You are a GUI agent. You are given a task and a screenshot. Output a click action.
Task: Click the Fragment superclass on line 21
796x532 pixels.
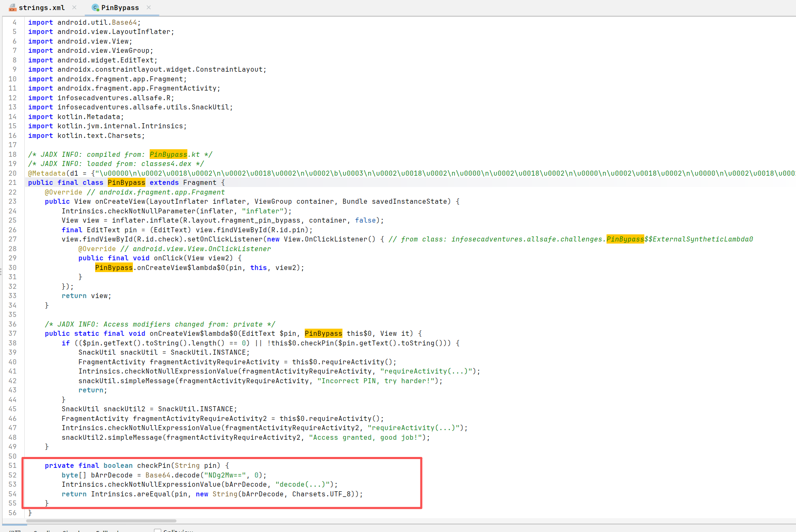point(200,182)
